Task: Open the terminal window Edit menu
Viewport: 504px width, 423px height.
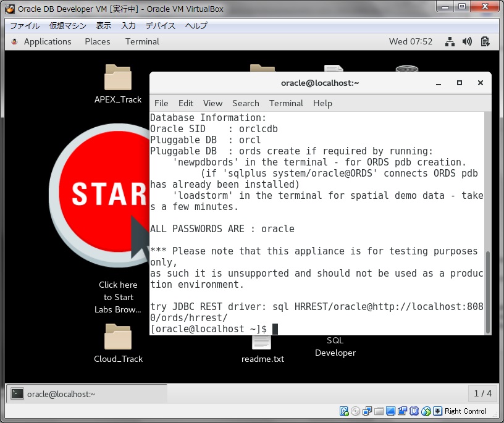Action: (186, 103)
